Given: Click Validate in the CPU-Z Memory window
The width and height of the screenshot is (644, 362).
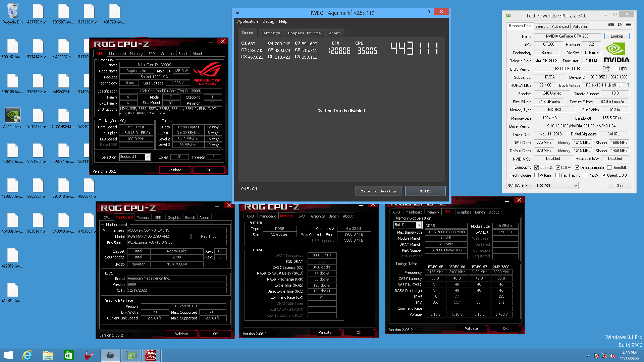Looking at the screenshot, I should [x=325, y=333].
